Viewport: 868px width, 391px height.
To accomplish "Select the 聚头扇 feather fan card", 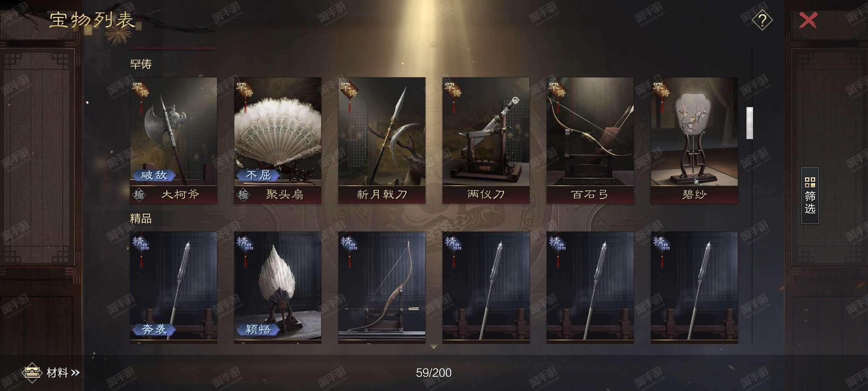I will pyautogui.click(x=278, y=140).
